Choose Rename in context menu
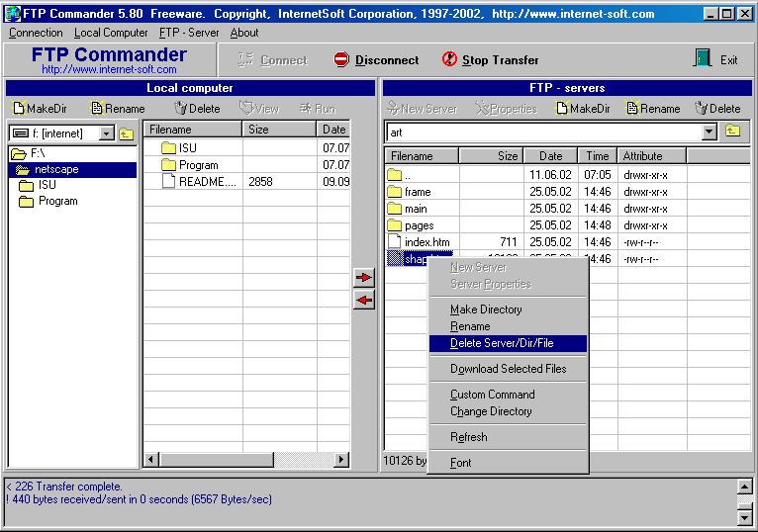 [508, 326]
